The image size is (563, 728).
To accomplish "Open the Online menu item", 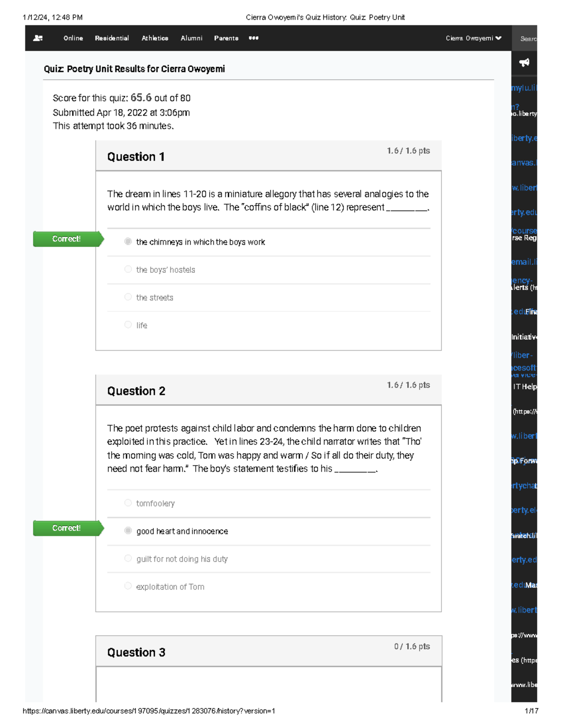I will coord(73,38).
